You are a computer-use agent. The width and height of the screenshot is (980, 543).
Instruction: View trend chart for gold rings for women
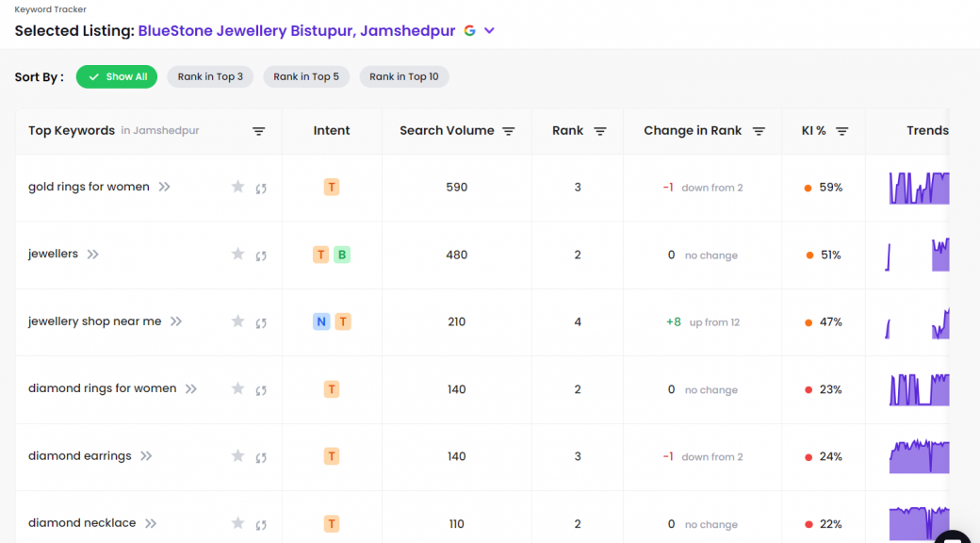[919, 188]
